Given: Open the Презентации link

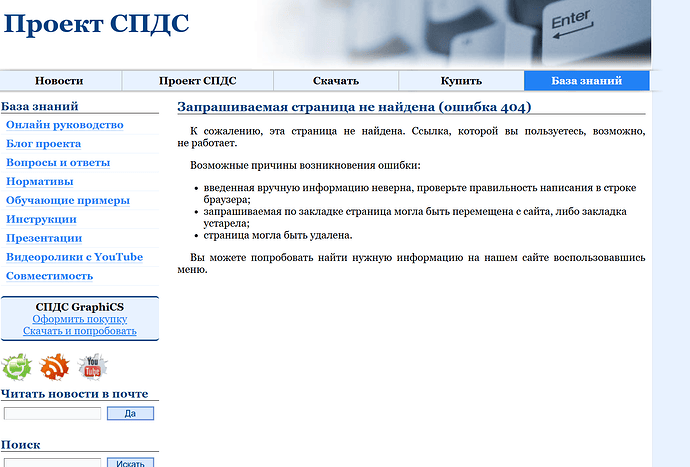Looking at the screenshot, I should [44, 239].
